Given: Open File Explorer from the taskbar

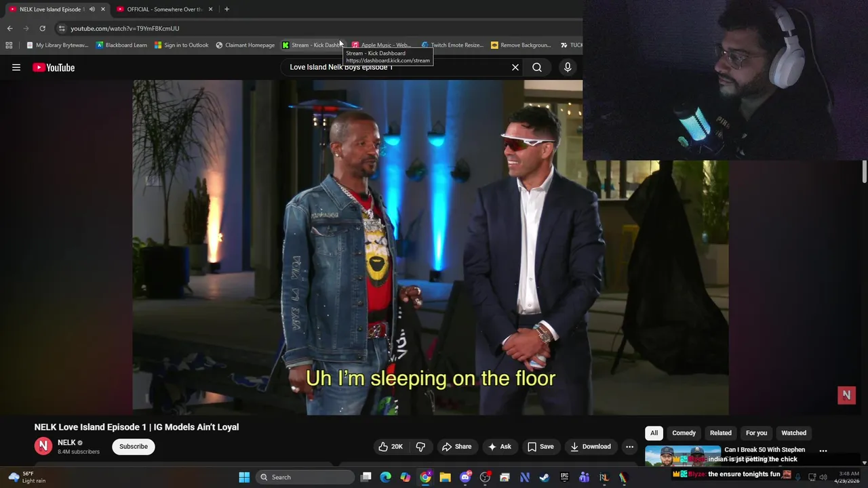Looking at the screenshot, I should 445,477.
